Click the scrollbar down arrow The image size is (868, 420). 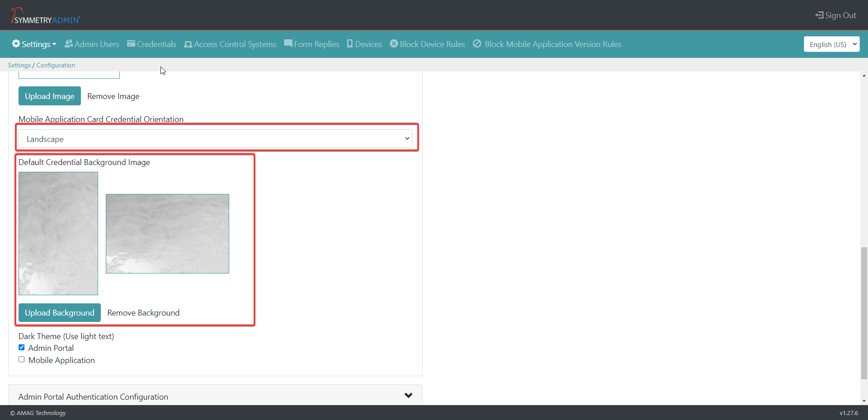(x=864, y=401)
